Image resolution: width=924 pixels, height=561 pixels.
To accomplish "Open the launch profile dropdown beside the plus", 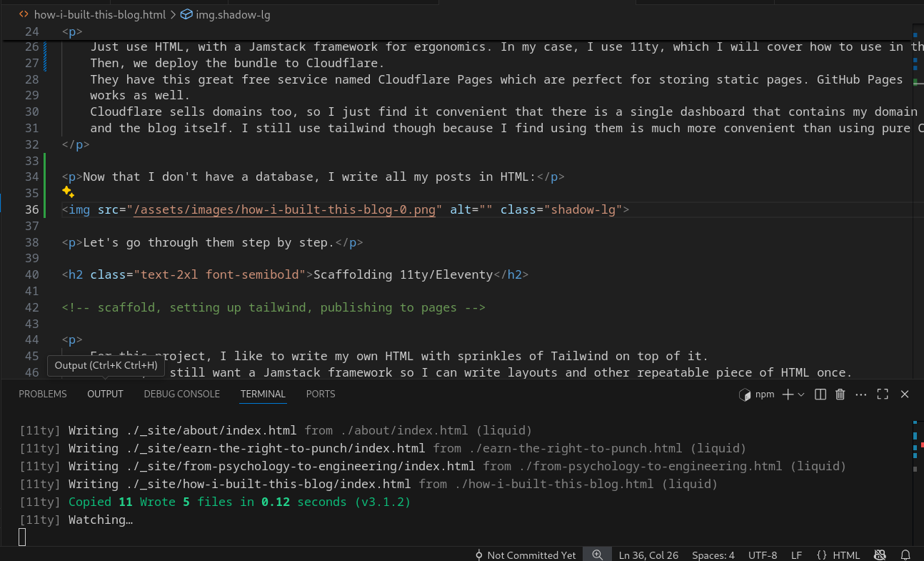I will [x=801, y=394].
